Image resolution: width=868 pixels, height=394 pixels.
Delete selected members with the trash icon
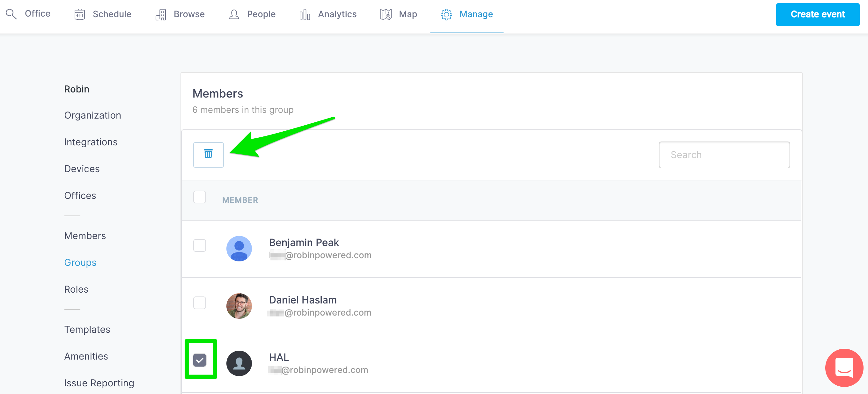click(x=208, y=155)
